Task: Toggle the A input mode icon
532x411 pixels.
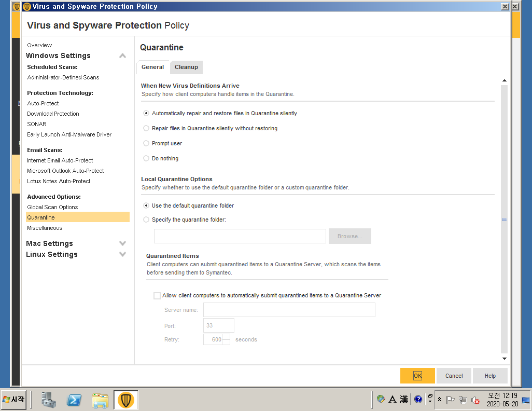Action: click(x=393, y=399)
